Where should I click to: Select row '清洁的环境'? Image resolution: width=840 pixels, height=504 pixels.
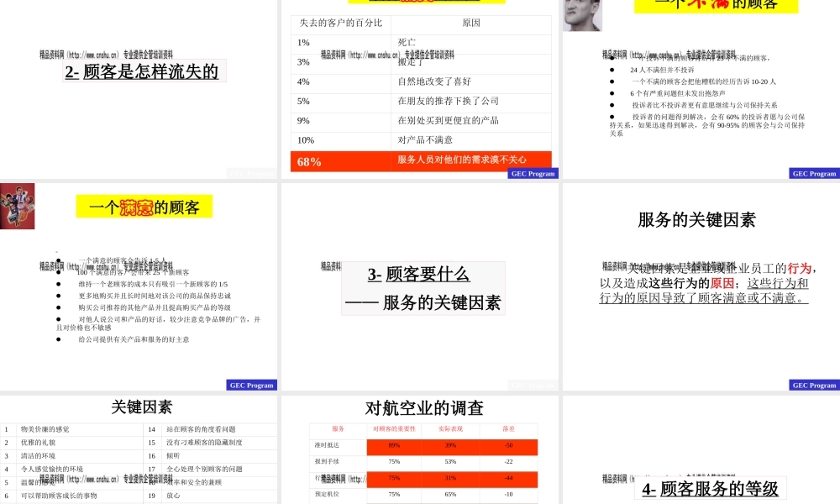tap(38, 456)
